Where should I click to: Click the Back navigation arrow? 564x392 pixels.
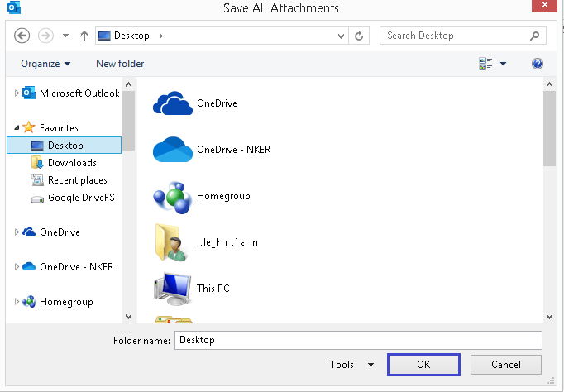point(22,36)
